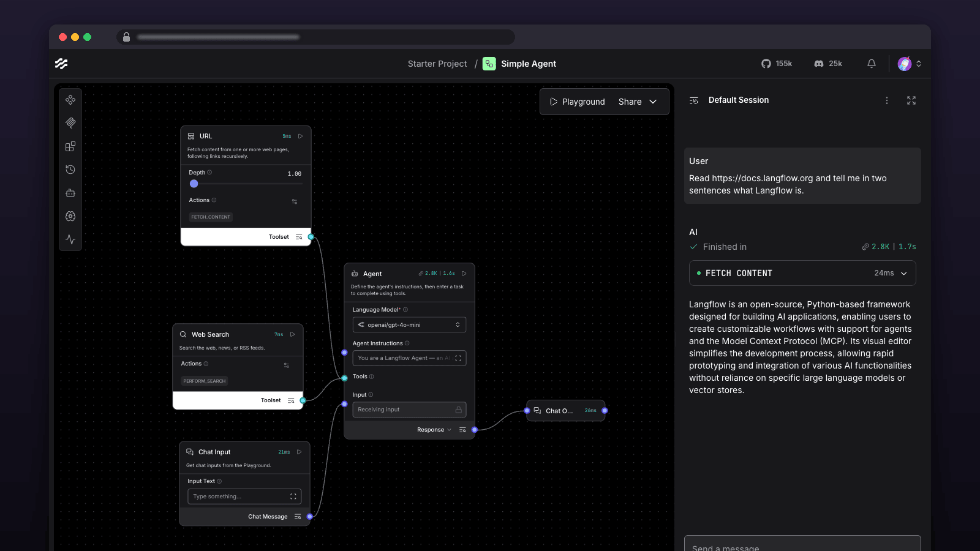
Task: Open Web Search Actions settings icon
Action: (287, 365)
